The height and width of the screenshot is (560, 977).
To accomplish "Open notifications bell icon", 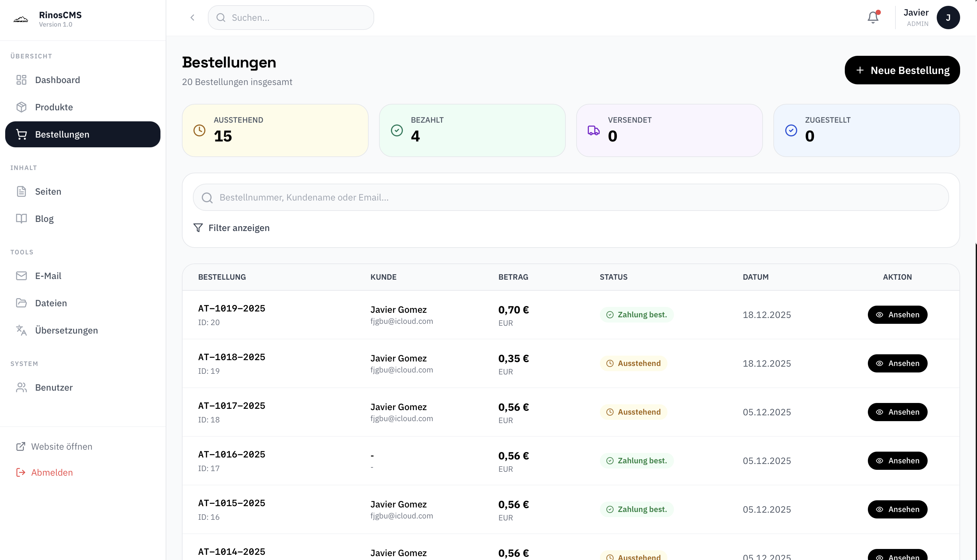I will pos(873,17).
